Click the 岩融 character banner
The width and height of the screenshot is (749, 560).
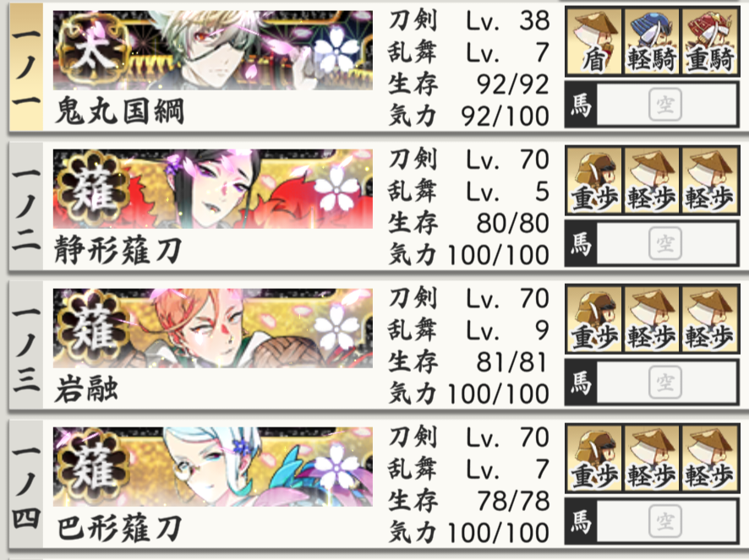coord(212,328)
